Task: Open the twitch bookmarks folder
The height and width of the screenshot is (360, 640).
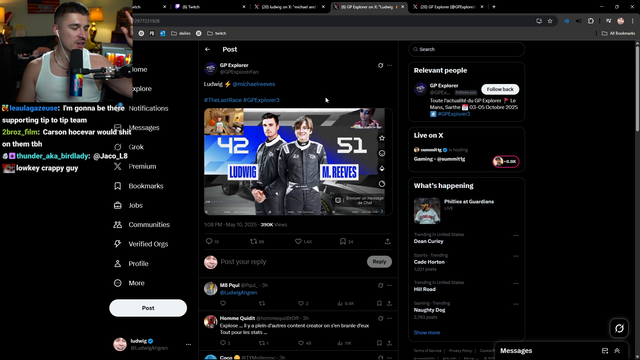Action: (x=217, y=33)
